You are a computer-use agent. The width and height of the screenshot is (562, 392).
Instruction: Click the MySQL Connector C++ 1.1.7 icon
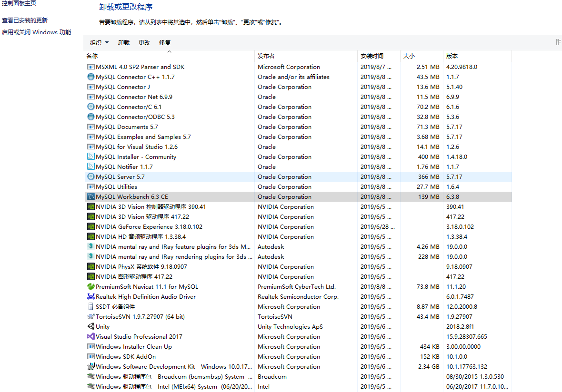(90, 77)
